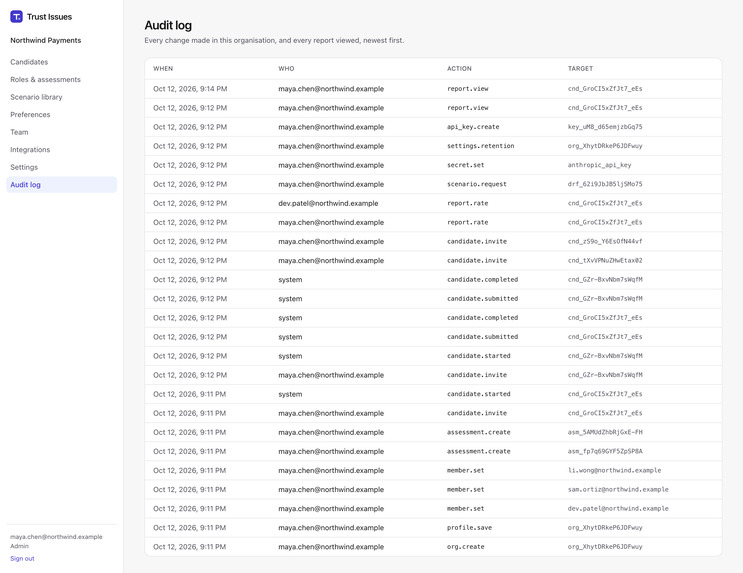The image size is (743, 573).
Task: Select the org.create action
Action: (x=465, y=546)
